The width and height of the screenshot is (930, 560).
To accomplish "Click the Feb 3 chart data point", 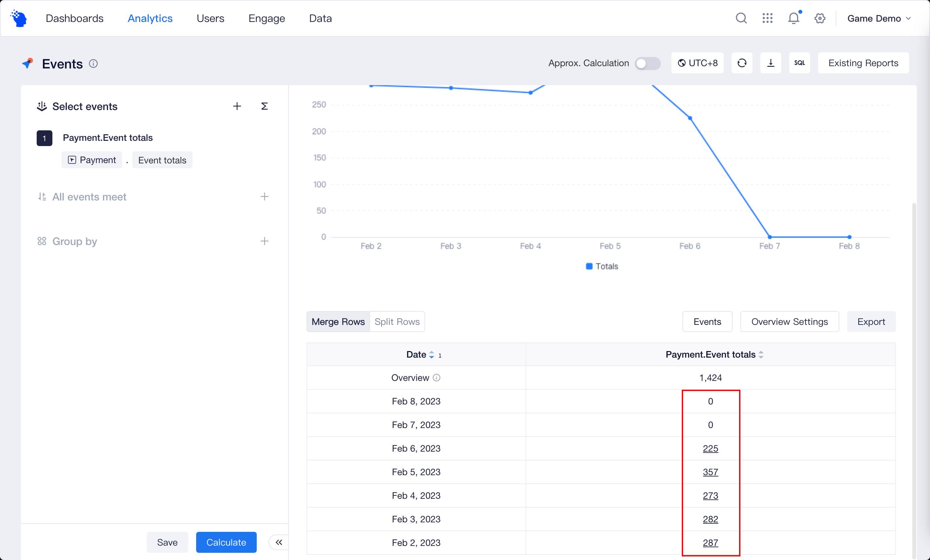I will point(451,88).
